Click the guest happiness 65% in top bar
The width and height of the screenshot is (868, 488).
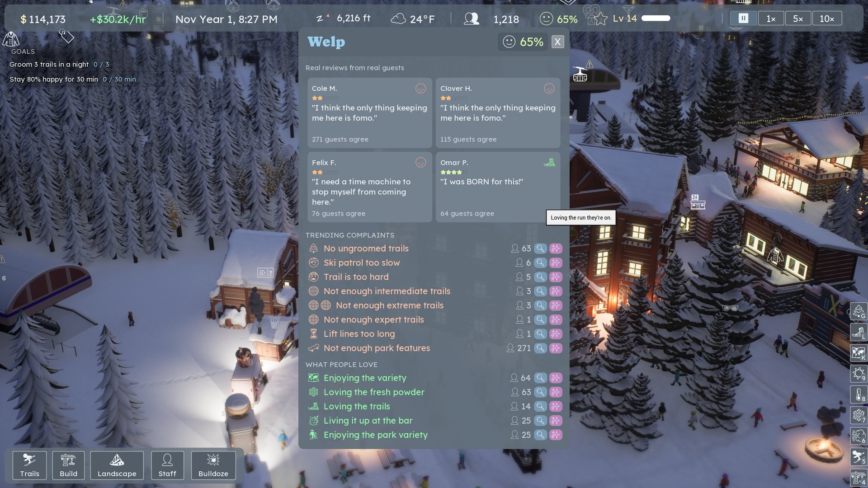click(558, 19)
